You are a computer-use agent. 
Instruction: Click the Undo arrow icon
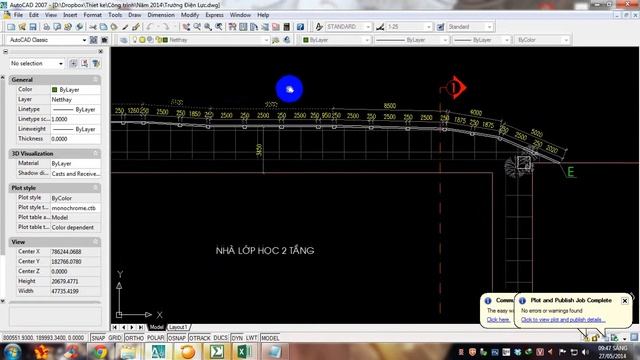click(x=150, y=27)
